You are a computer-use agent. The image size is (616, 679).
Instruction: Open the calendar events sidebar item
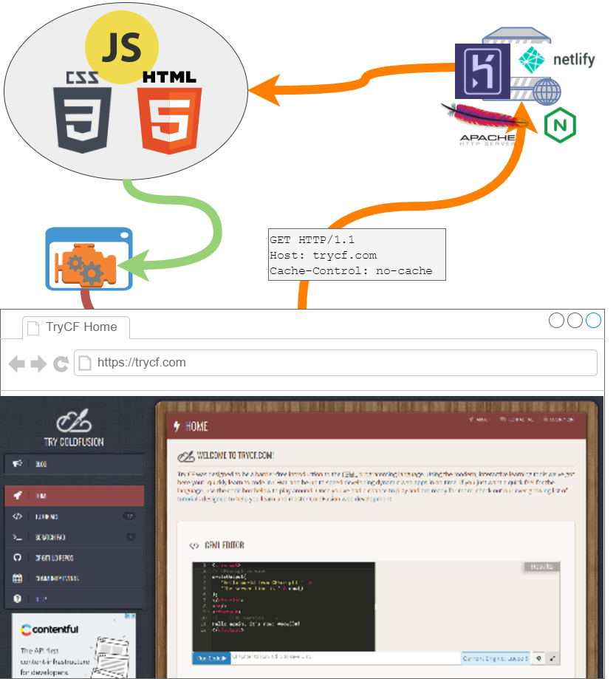pyautogui.click(x=74, y=578)
